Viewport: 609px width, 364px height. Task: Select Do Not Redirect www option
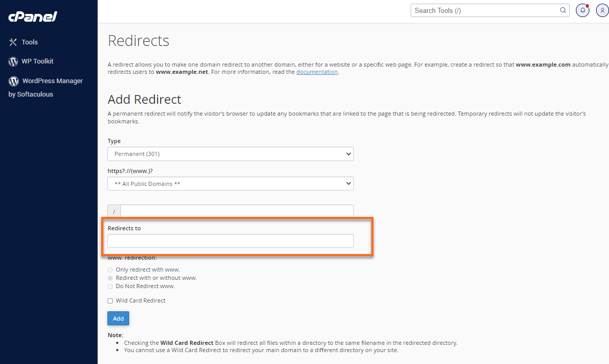pos(110,286)
